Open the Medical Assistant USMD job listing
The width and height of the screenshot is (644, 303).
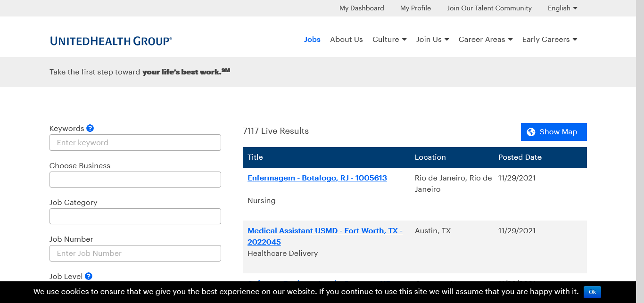325,231
